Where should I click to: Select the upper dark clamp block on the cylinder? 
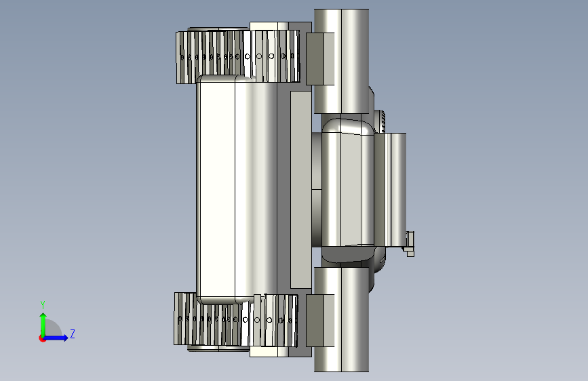point(320,58)
